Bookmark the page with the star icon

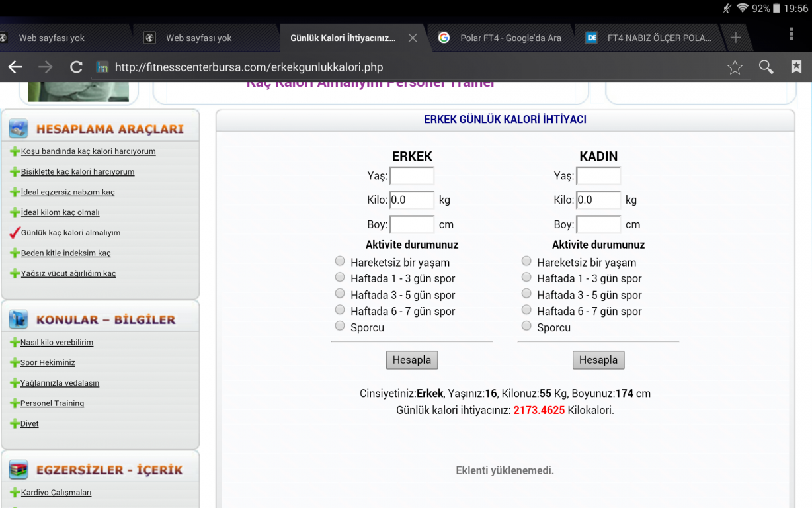point(735,67)
